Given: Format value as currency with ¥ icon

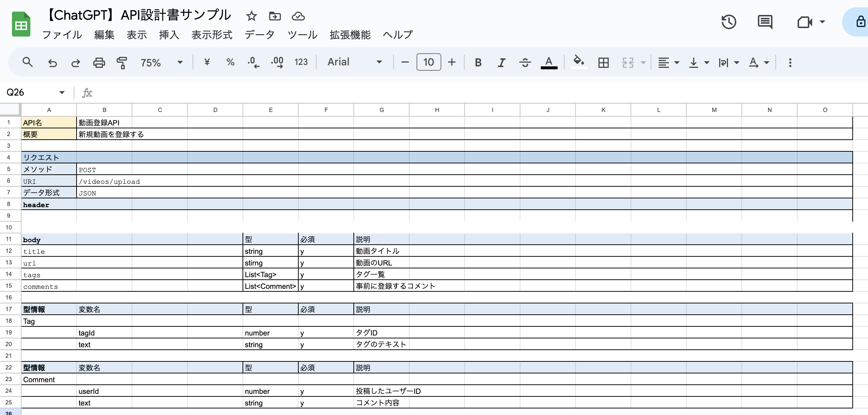Looking at the screenshot, I should coord(207,62).
